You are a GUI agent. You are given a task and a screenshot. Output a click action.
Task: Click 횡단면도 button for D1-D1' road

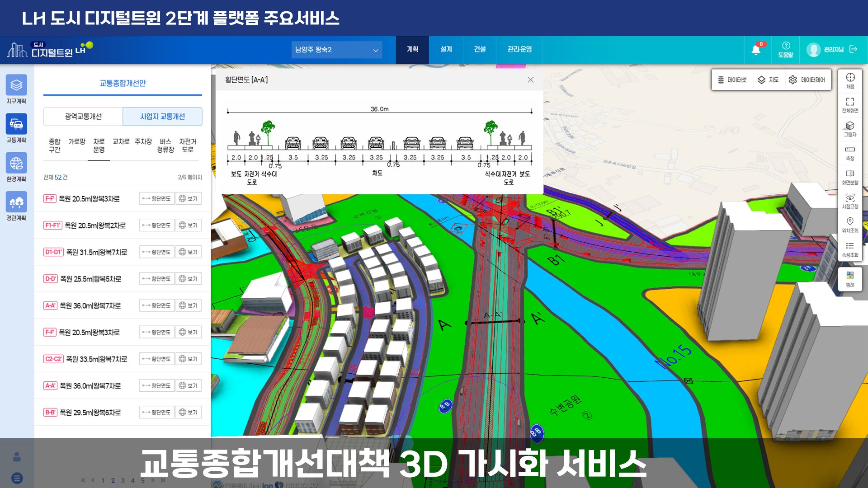tap(157, 252)
